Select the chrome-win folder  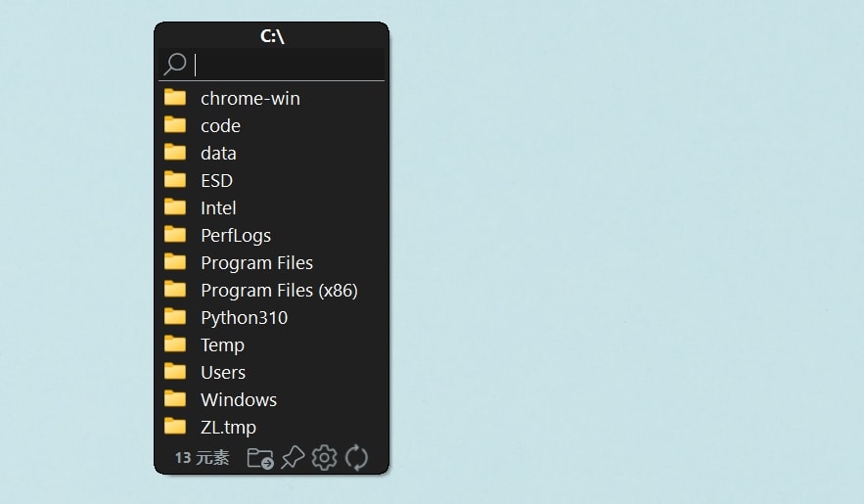[x=250, y=98]
